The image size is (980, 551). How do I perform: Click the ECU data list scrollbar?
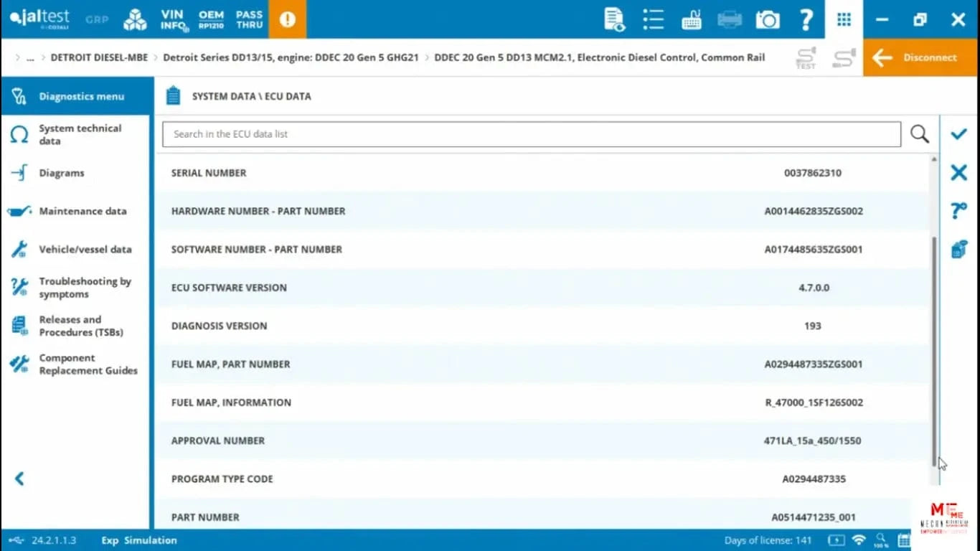coord(934,352)
